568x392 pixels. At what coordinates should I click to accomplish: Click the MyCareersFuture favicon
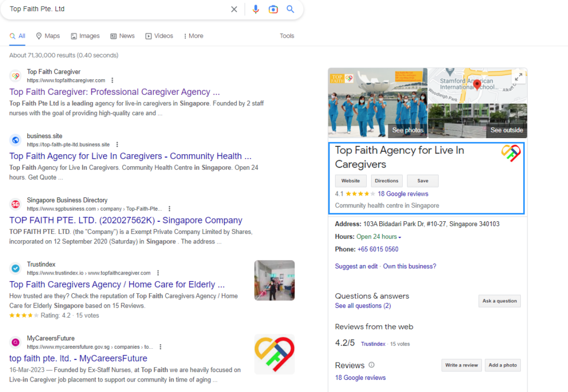16,342
